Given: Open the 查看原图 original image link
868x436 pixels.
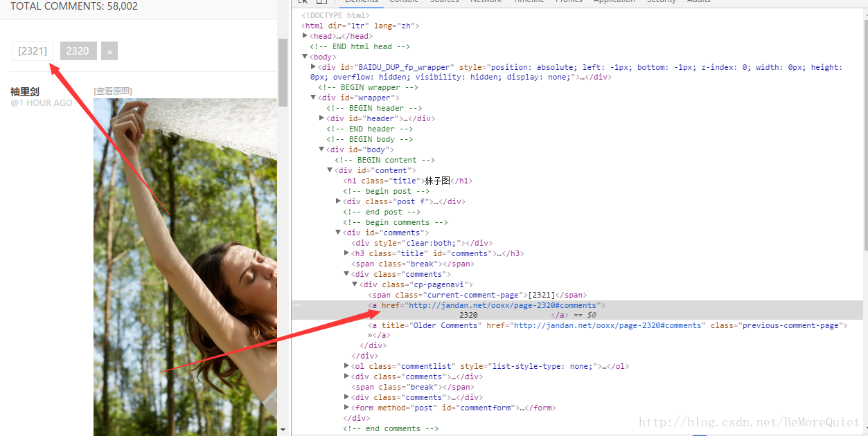Looking at the screenshot, I should [x=113, y=91].
